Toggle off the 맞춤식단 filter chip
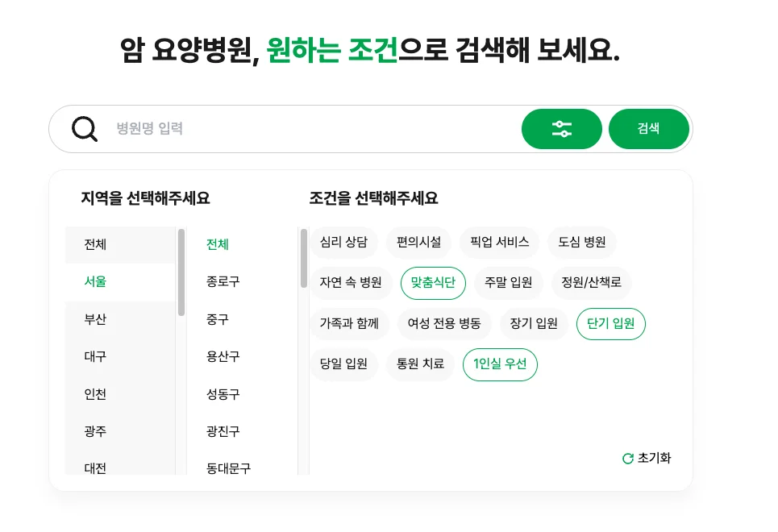778x532 pixels. click(433, 283)
